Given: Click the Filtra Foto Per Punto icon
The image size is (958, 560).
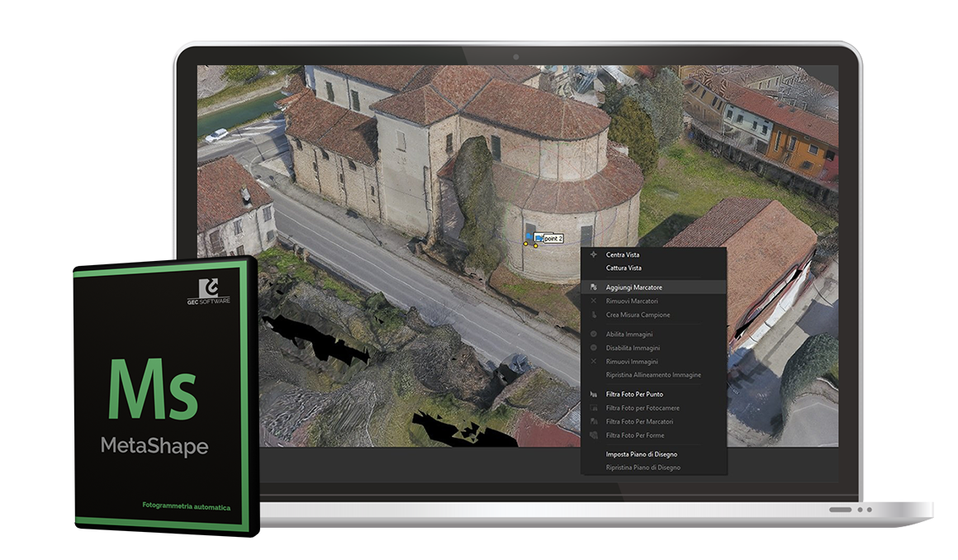Looking at the screenshot, I should coord(593,394).
